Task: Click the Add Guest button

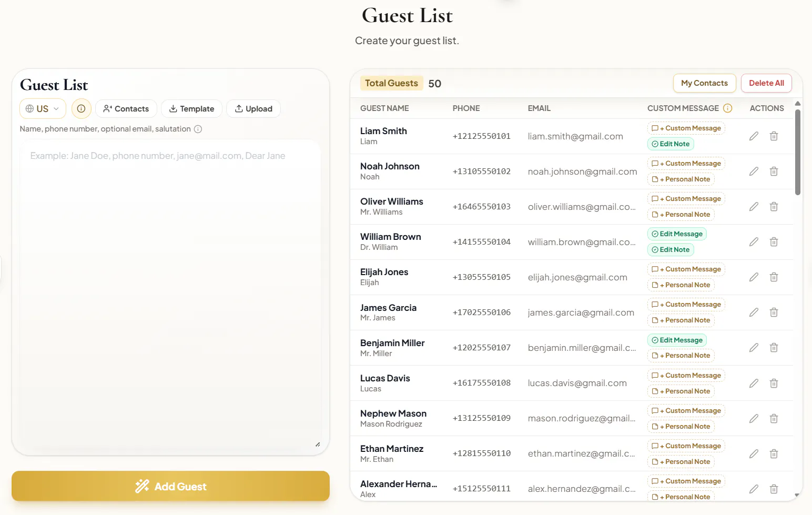Action: tap(170, 486)
